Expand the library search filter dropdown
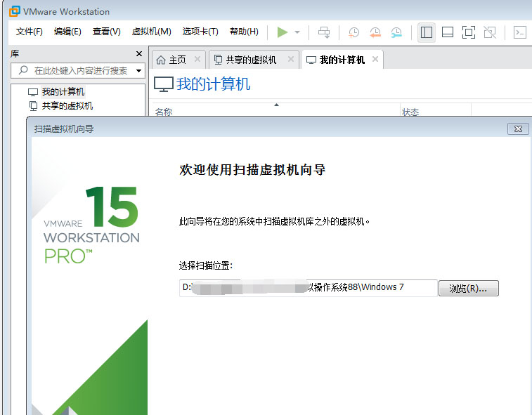This screenshot has height=415, width=532. (x=138, y=71)
